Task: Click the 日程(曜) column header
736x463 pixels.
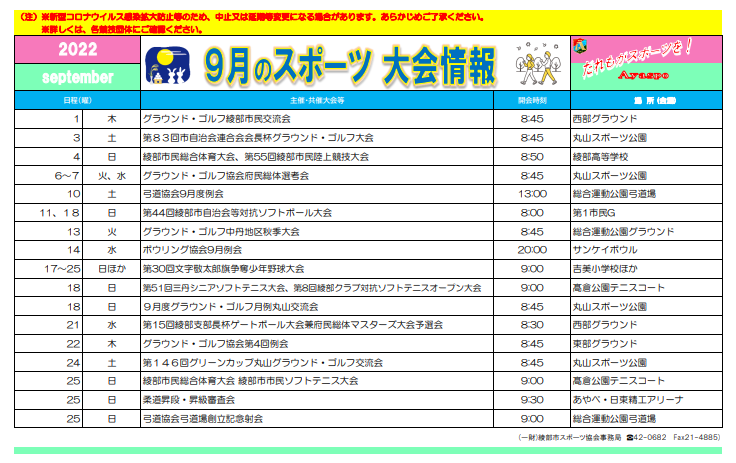Action: click(x=76, y=101)
